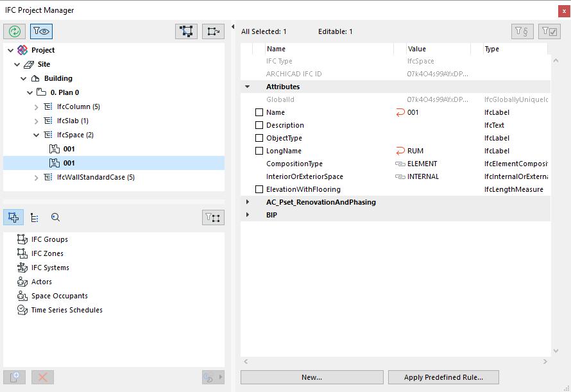Image resolution: width=571 pixels, height=392 pixels.
Task: Click the horizontal scrollbar left arrow
Action: [x=246, y=361]
